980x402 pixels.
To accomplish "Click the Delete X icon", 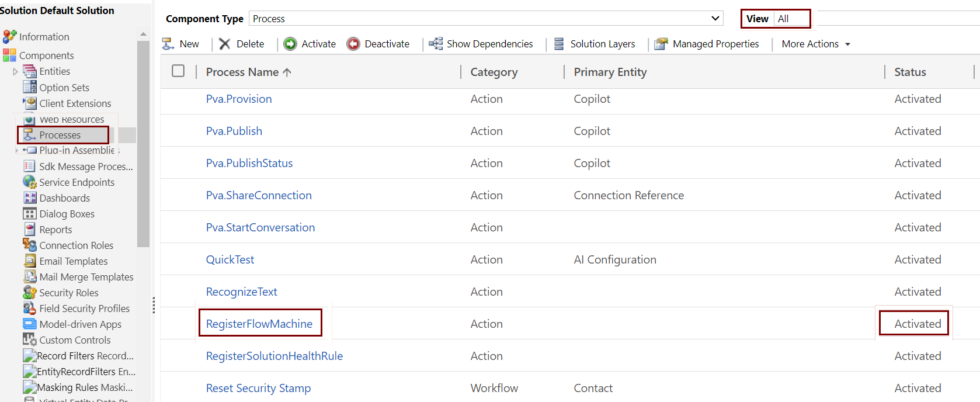I will [x=225, y=44].
